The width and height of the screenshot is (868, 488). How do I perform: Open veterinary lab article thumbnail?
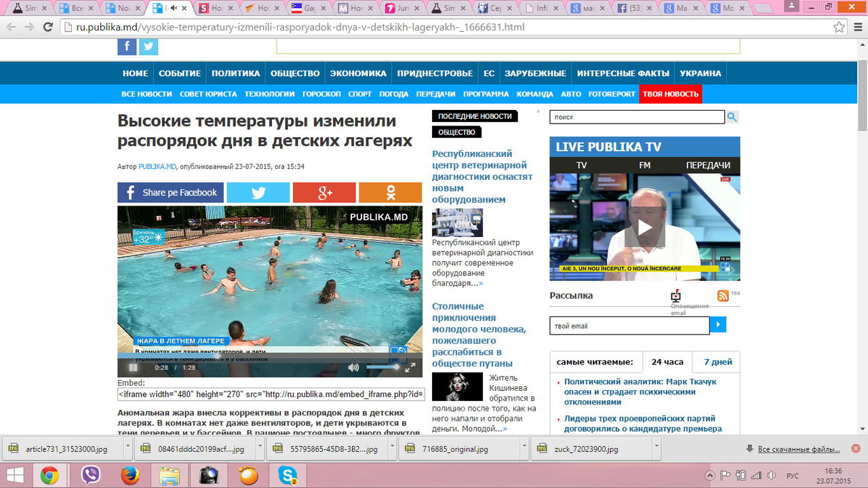[x=457, y=222]
